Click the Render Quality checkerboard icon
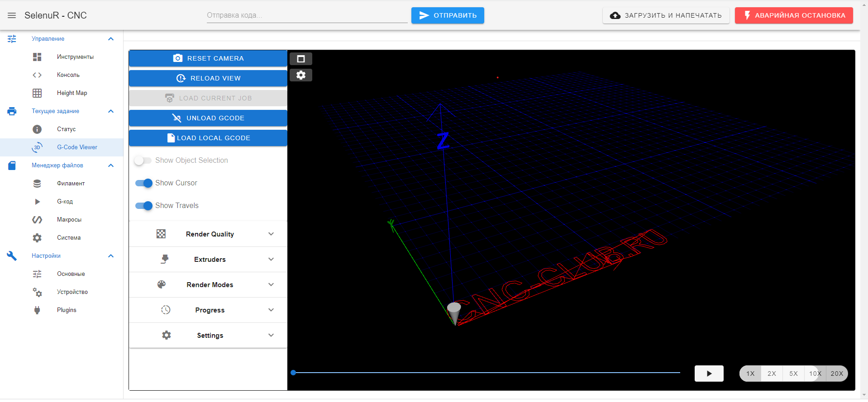The width and height of the screenshot is (868, 402). 161,234
